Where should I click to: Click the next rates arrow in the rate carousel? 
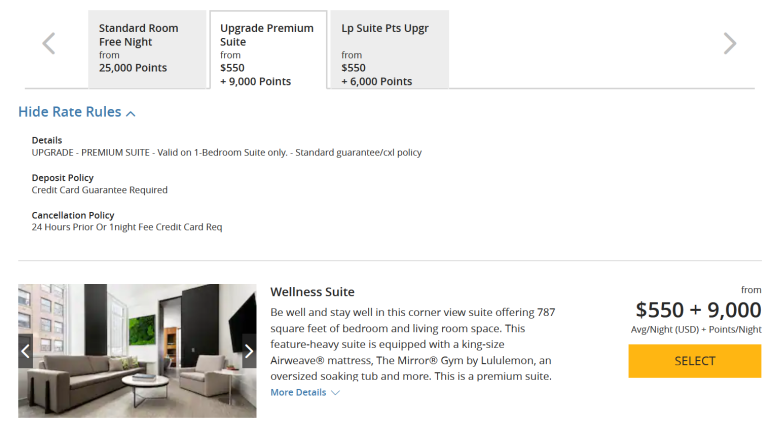click(x=730, y=44)
